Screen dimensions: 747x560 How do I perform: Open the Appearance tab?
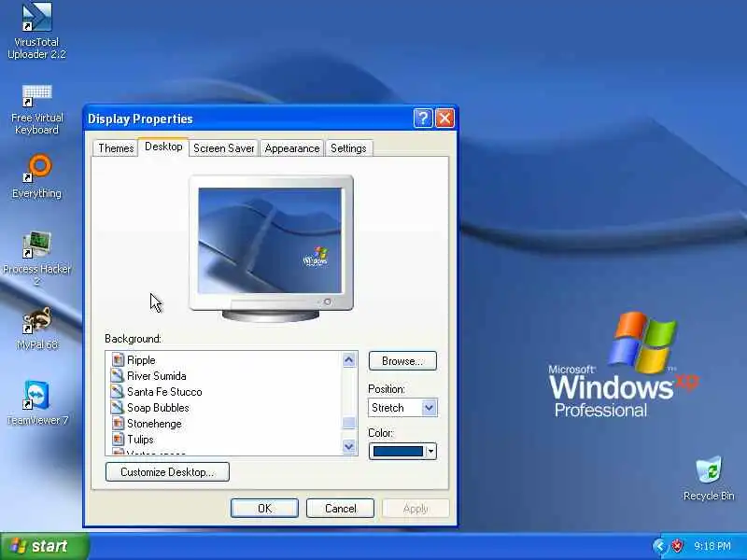point(292,148)
